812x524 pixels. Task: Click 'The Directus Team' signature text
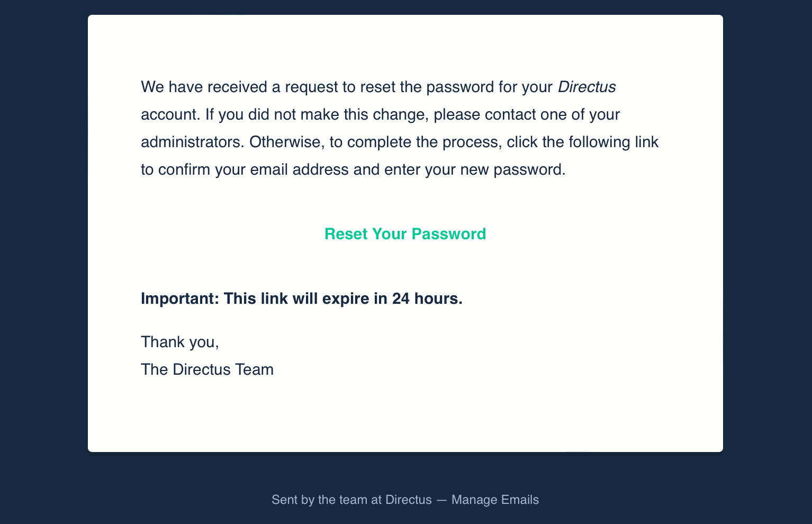click(207, 369)
